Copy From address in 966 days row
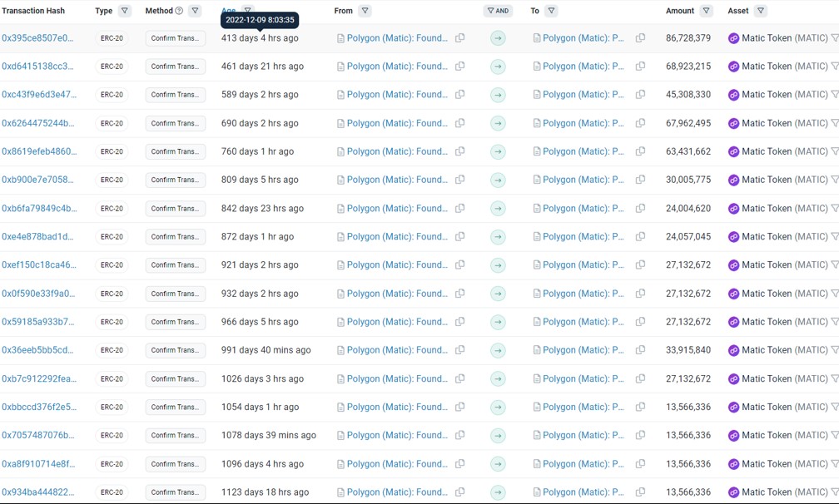The image size is (839, 504). pos(459,322)
